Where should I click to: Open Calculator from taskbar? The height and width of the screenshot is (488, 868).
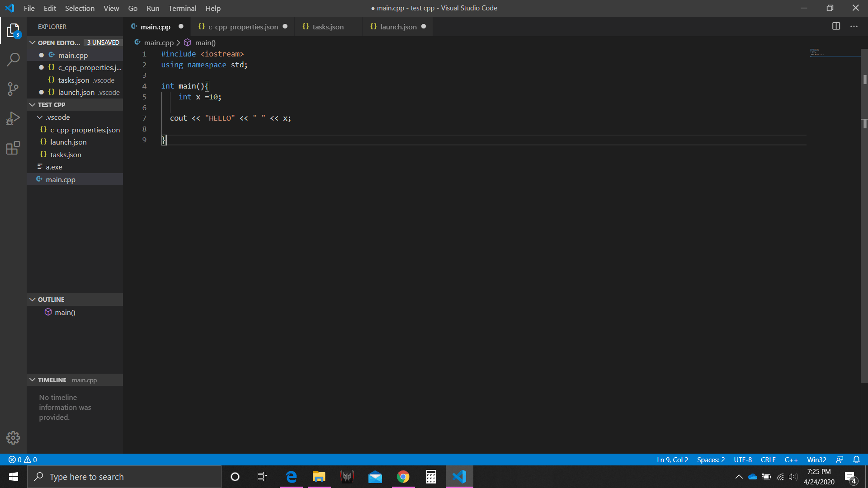pos(431,477)
